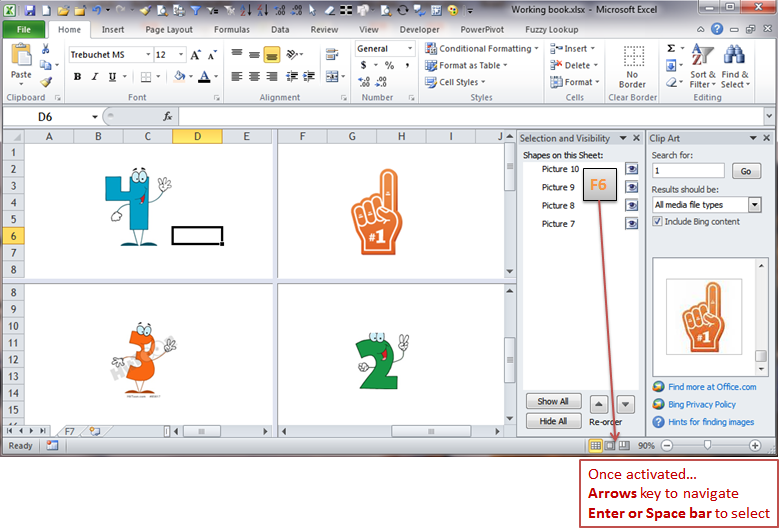Image resolution: width=782 pixels, height=532 pixels.
Task: Click the insert function fx icon
Action: click(x=167, y=117)
